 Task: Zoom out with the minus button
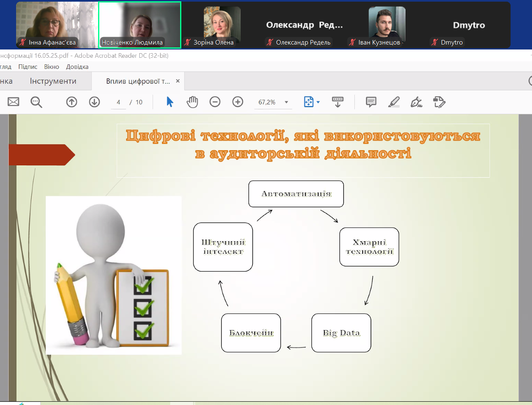pyautogui.click(x=215, y=102)
